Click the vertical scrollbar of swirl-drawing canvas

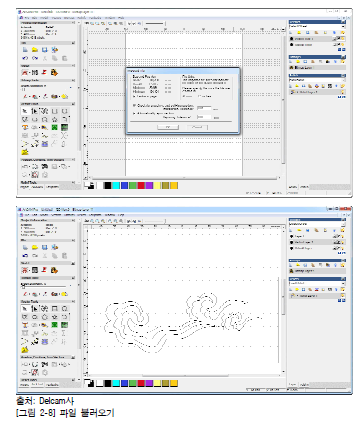(284, 299)
